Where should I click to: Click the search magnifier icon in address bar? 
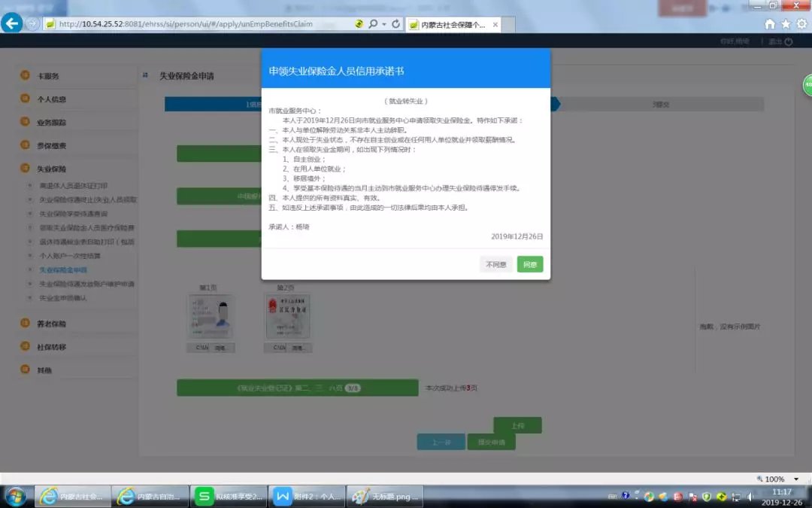click(372, 24)
